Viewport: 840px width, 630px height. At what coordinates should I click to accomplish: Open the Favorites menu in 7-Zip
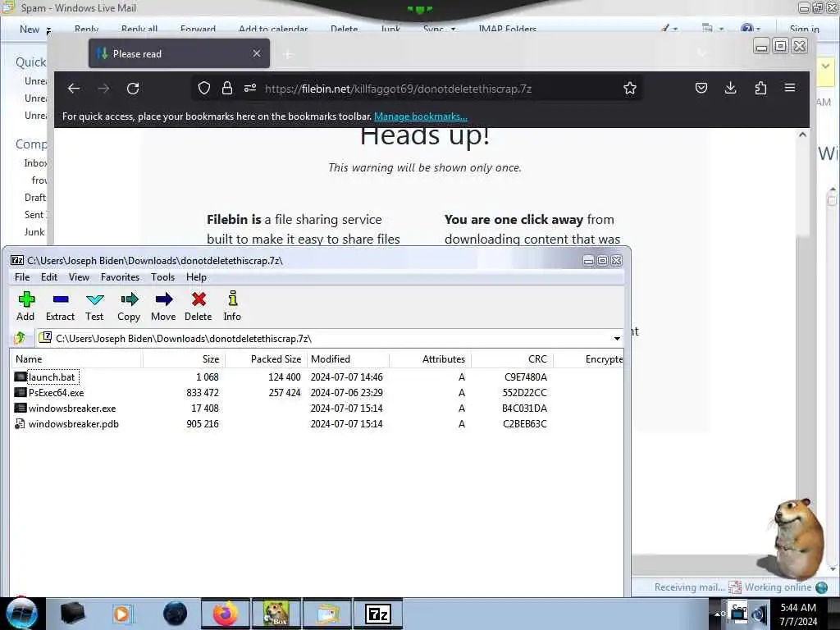[x=120, y=277]
